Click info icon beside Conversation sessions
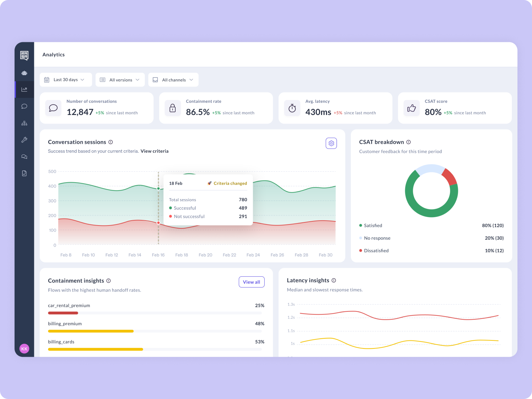The height and width of the screenshot is (399, 532). [x=111, y=142]
